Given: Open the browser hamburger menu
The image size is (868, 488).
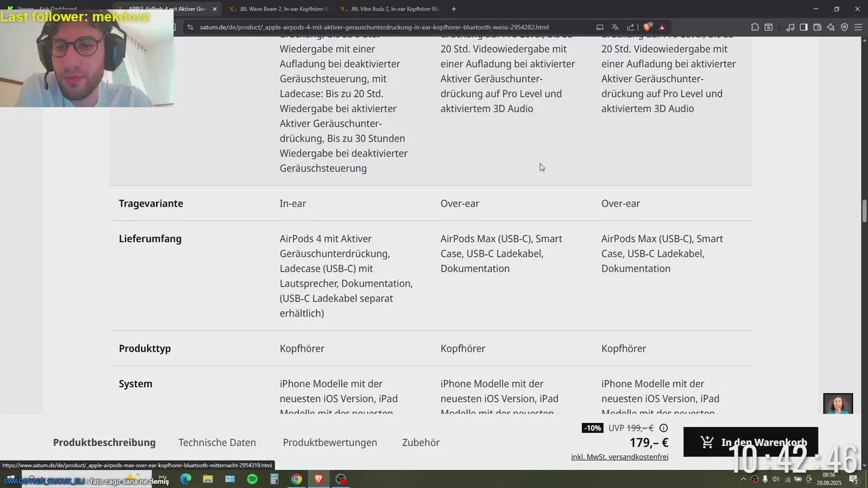Looking at the screenshot, I should click(858, 27).
